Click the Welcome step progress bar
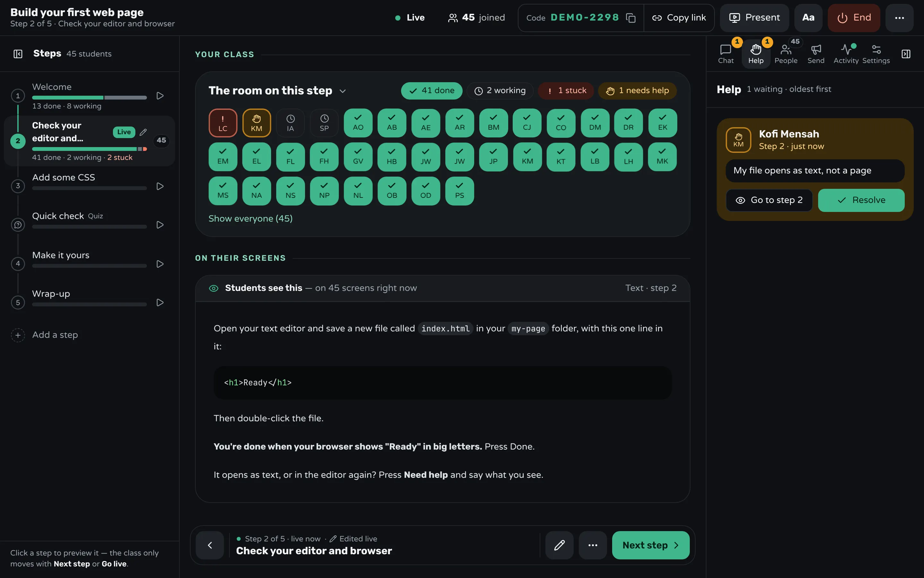This screenshot has width=924, height=578. 89,98
